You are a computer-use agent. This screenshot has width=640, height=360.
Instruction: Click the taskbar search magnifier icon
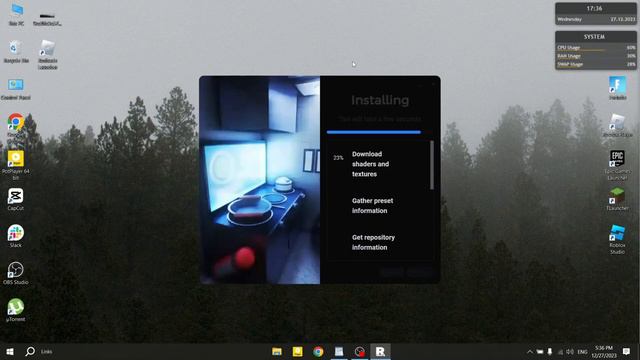(30, 351)
